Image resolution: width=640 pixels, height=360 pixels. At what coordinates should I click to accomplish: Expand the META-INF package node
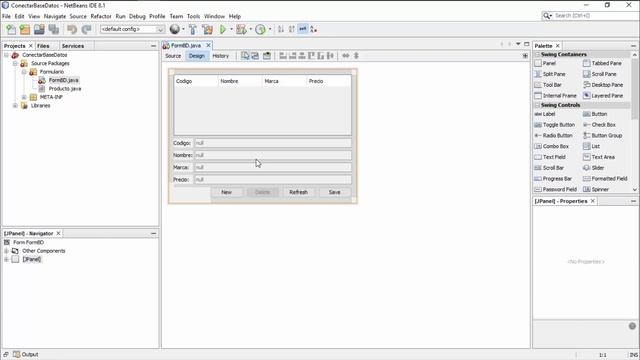[24, 97]
